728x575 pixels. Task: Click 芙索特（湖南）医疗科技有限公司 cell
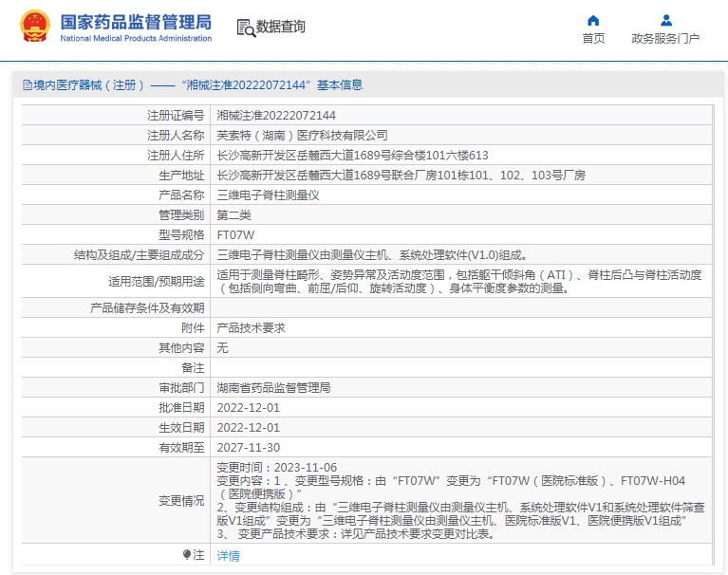point(302,135)
